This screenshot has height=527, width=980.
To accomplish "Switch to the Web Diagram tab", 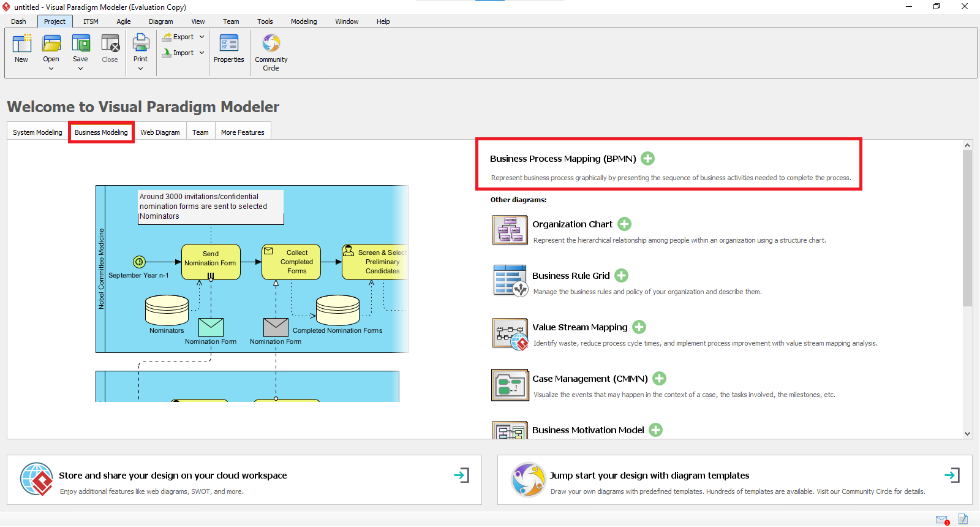I will [x=160, y=132].
